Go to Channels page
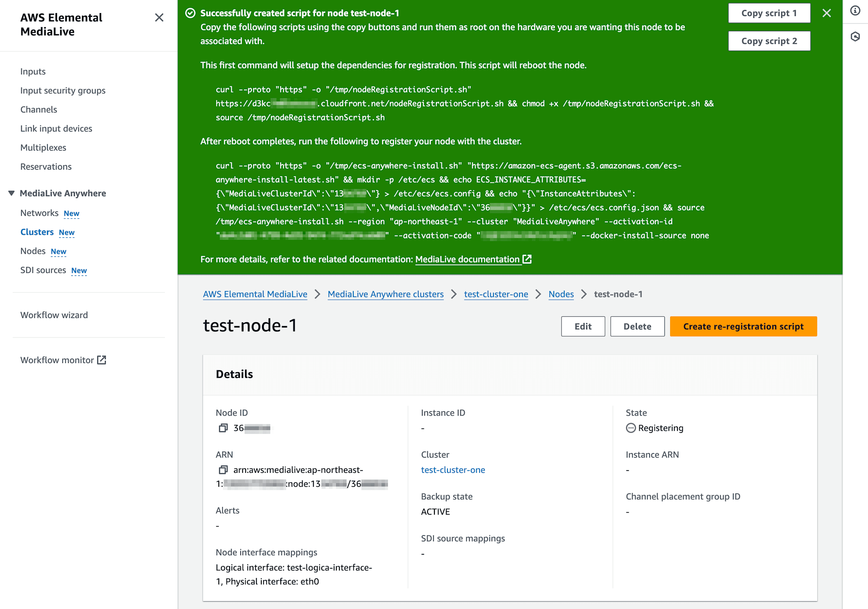Screen dimensions: 868x609 pos(39,109)
